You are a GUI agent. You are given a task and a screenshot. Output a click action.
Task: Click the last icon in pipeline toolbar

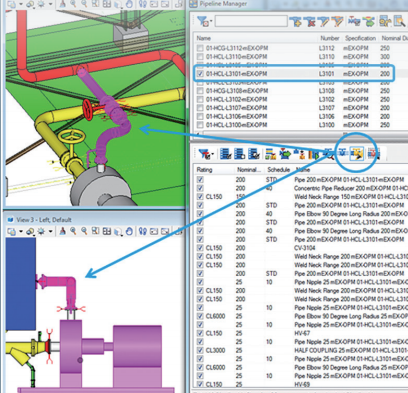click(x=399, y=22)
